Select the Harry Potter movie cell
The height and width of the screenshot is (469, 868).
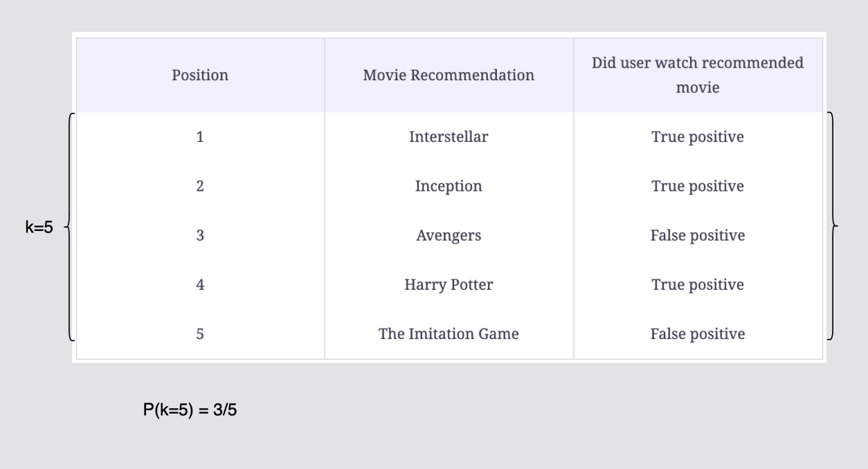point(449,285)
